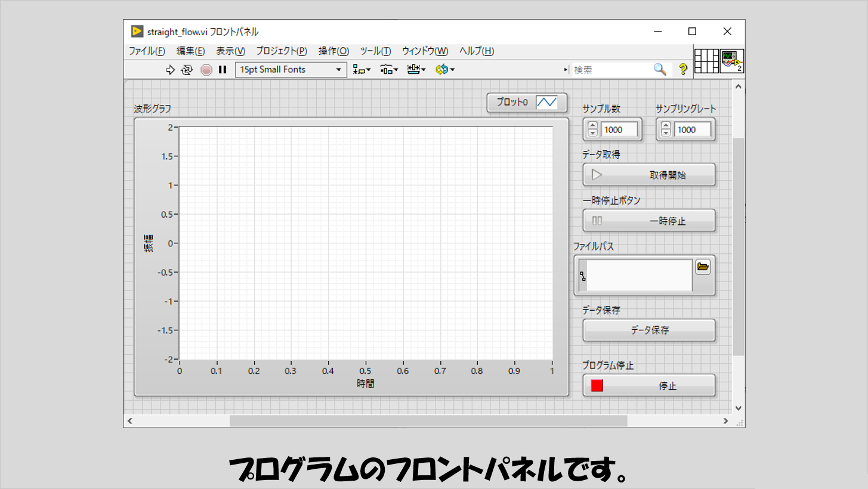Click the Pause toolbar button

[223, 70]
